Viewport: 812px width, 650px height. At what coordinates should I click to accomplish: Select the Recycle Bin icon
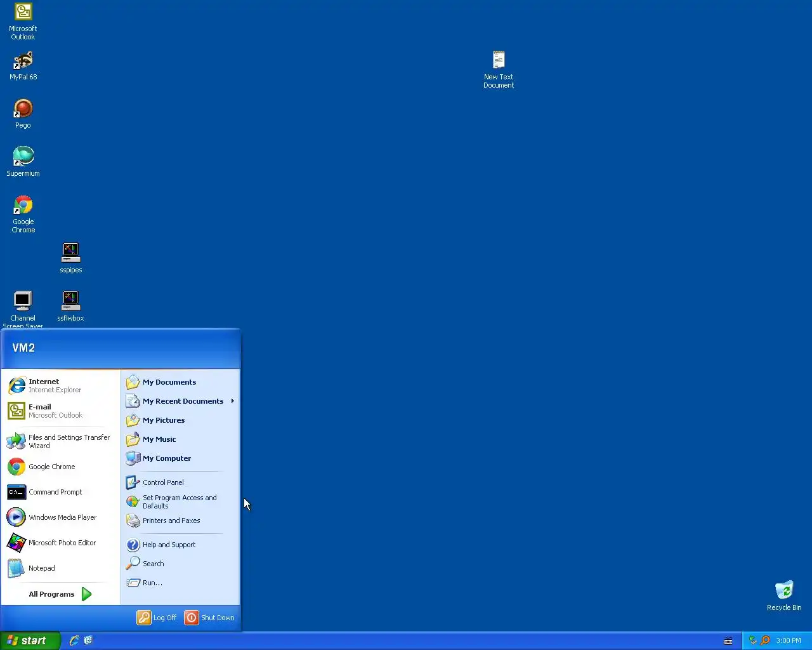pos(784,596)
